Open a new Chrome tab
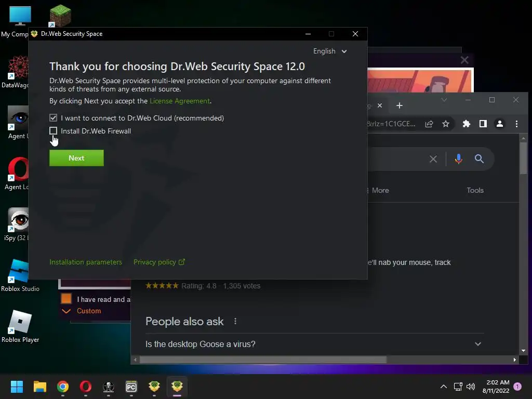 [400, 105]
